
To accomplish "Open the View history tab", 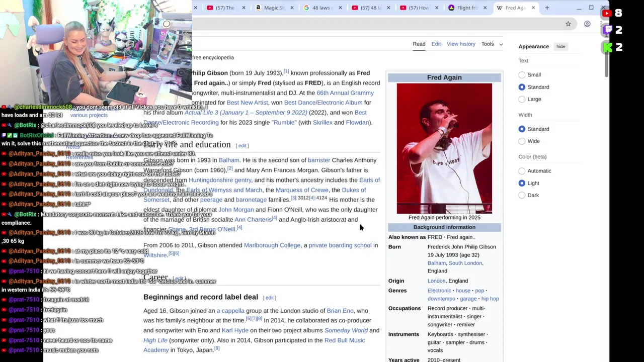I will point(461,44).
